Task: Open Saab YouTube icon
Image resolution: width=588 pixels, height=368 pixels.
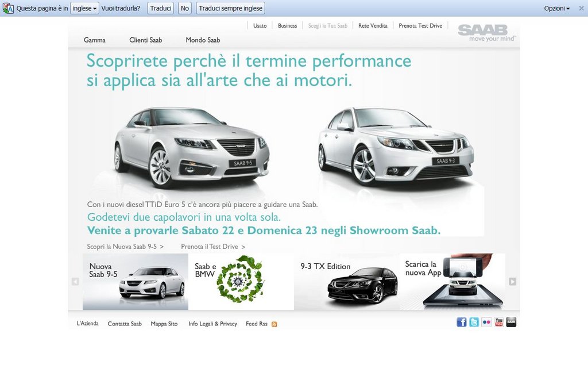Action: 499,322
